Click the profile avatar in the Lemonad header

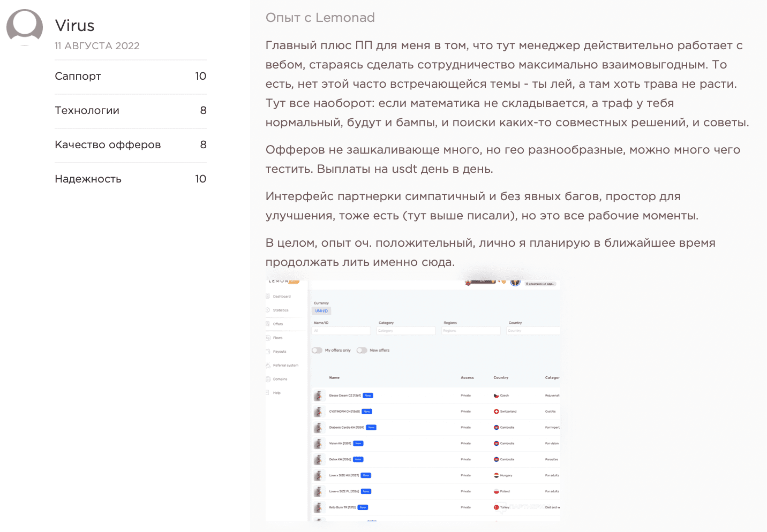(x=515, y=282)
